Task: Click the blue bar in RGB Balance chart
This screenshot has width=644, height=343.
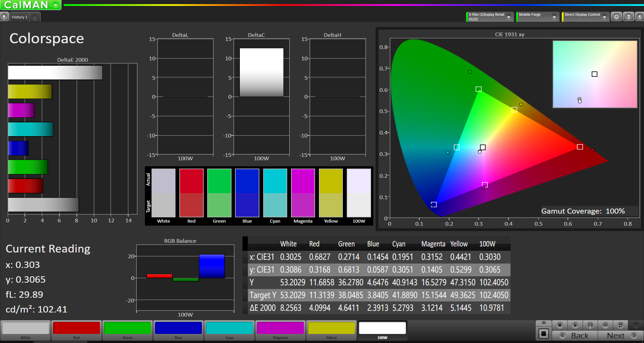Action: (x=212, y=266)
